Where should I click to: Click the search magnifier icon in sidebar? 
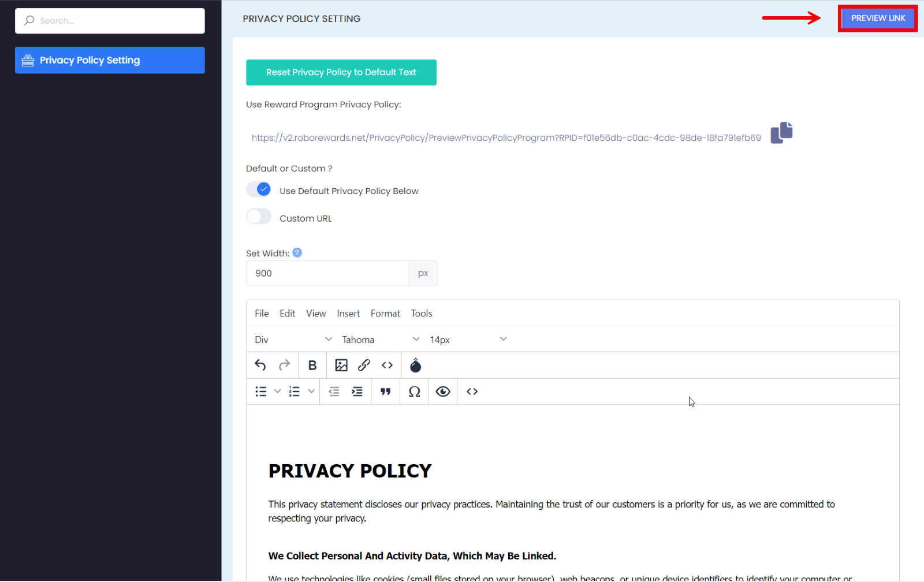(x=29, y=21)
